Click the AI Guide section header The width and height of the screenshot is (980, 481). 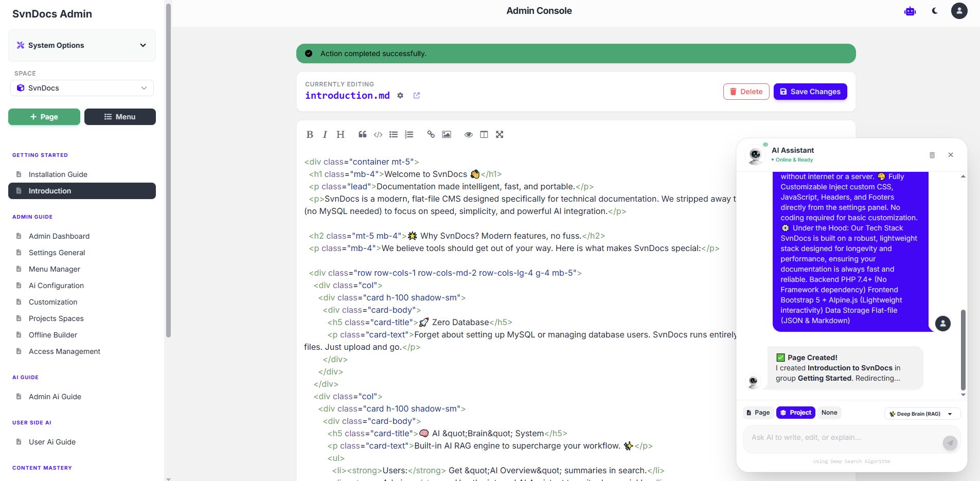pos(25,377)
